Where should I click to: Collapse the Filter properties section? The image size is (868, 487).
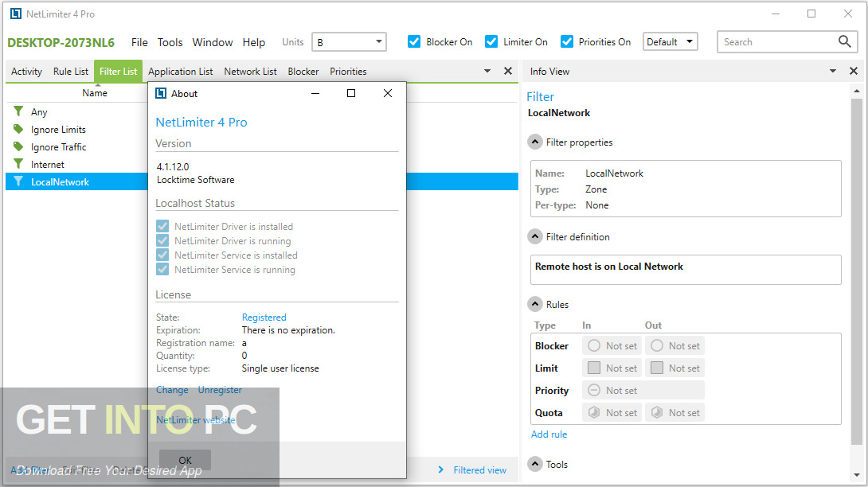coord(535,142)
